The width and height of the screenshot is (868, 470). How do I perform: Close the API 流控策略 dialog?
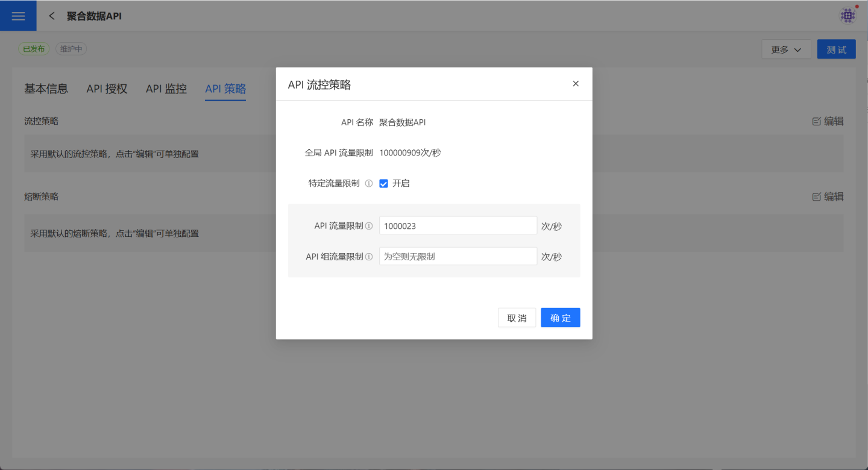(x=576, y=84)
